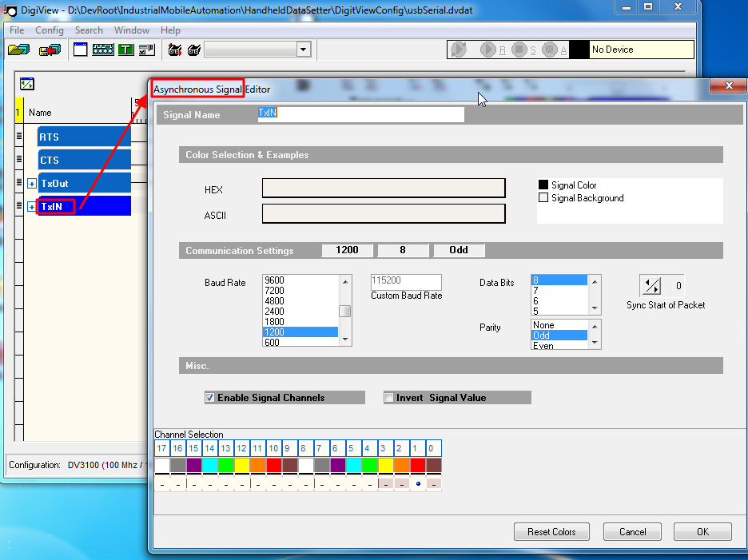Click the drag handle beside TxOut signal
The width and height of the screenshot is (748, 560).
click(19, 182)
